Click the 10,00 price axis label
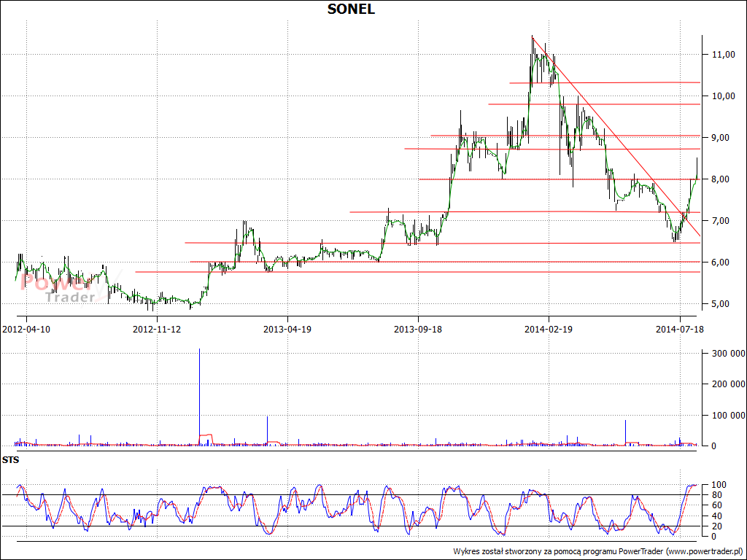The height and width of the screenshot is (560, 747). [x=723, y=96]
